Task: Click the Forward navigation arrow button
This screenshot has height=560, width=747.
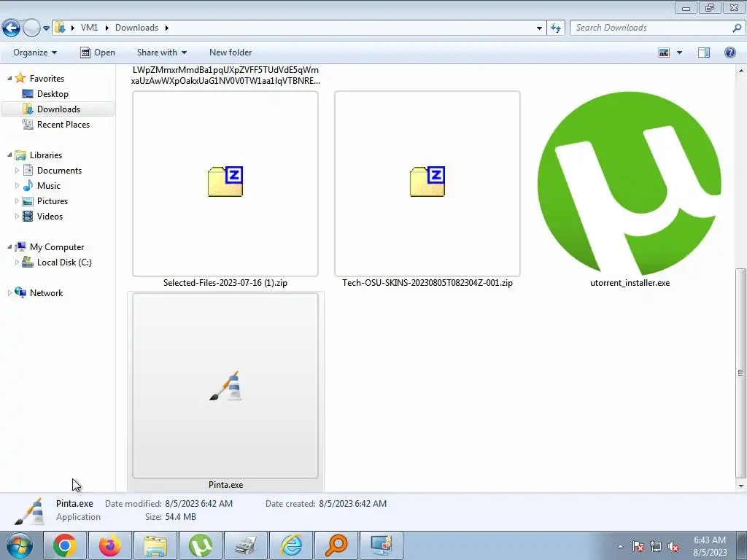Action: (31, 28)
